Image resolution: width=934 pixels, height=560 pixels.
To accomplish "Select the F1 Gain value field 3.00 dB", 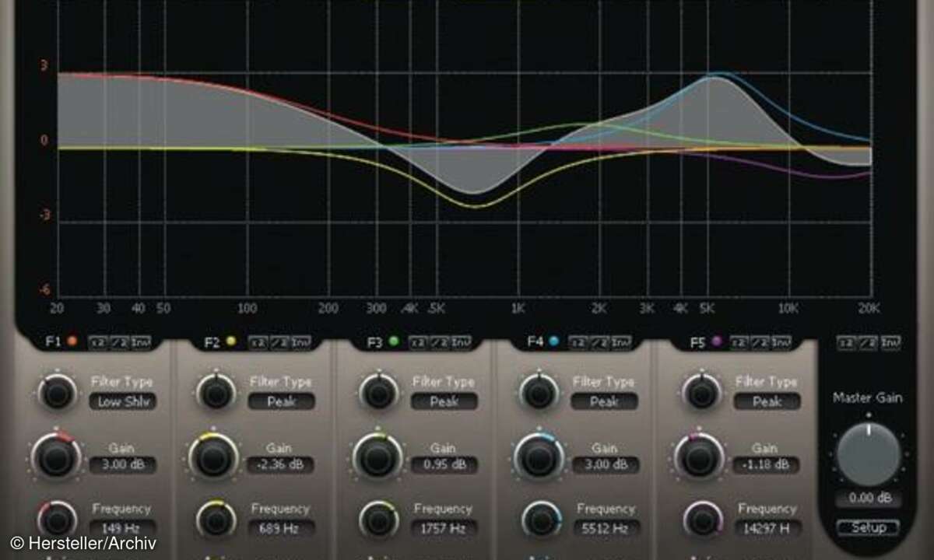I will point(122,466).
